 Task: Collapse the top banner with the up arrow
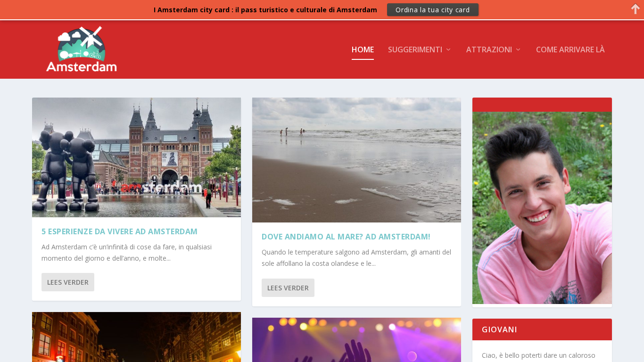click(635, 9)
